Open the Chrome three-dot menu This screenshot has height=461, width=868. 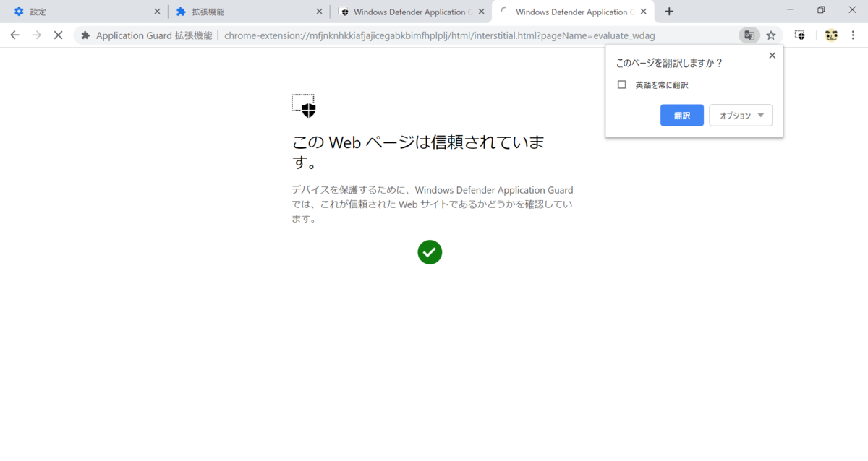(x=854, y=35)
